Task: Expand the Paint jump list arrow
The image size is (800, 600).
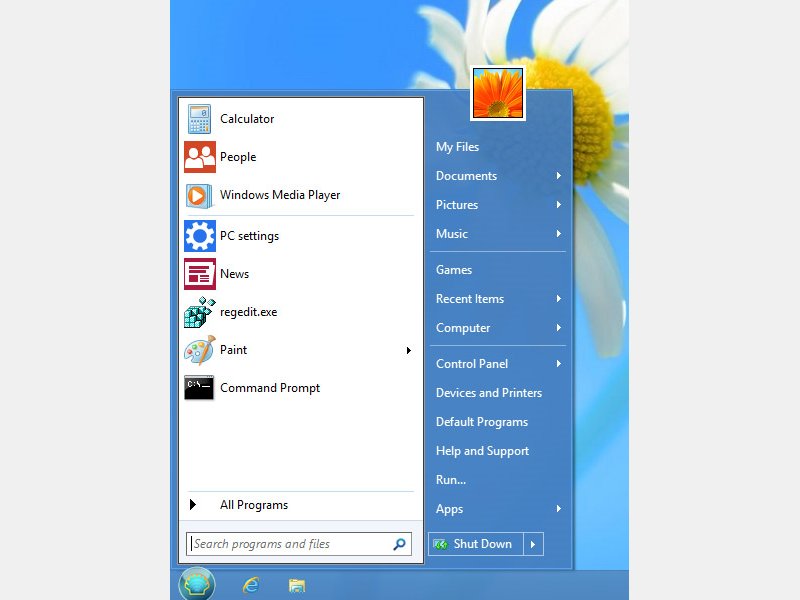Action: [x=409, y=350]
